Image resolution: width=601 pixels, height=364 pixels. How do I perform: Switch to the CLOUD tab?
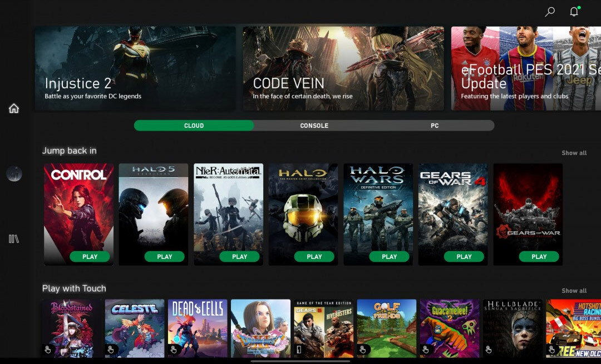pos(194,126)
